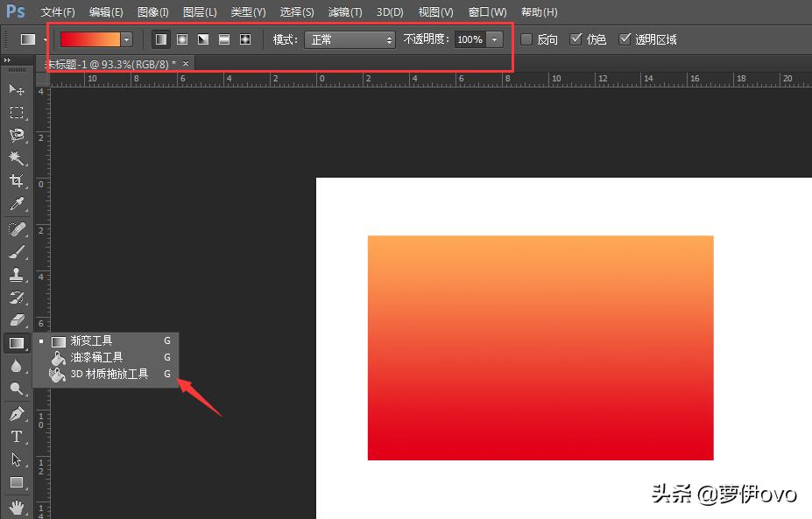Open the 滤镜(T) menu
The width and height of the screenshot is (812, 519).
[344, 12]
